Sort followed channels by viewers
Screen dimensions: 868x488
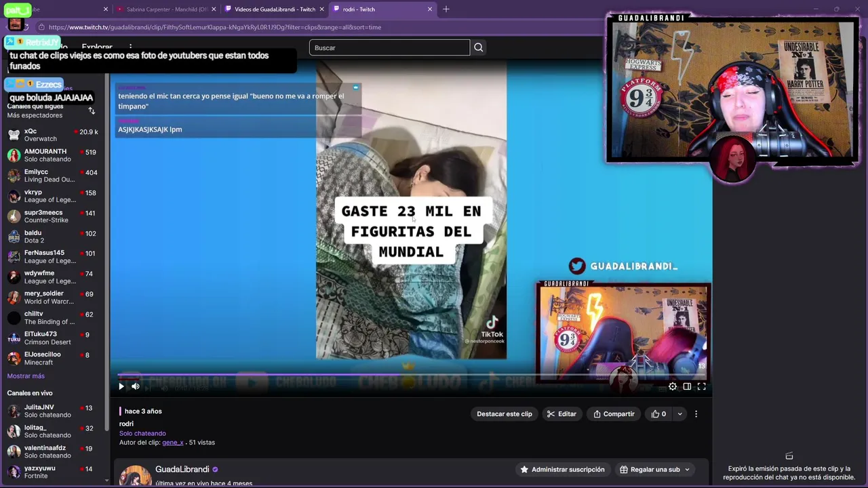point(92,110)
